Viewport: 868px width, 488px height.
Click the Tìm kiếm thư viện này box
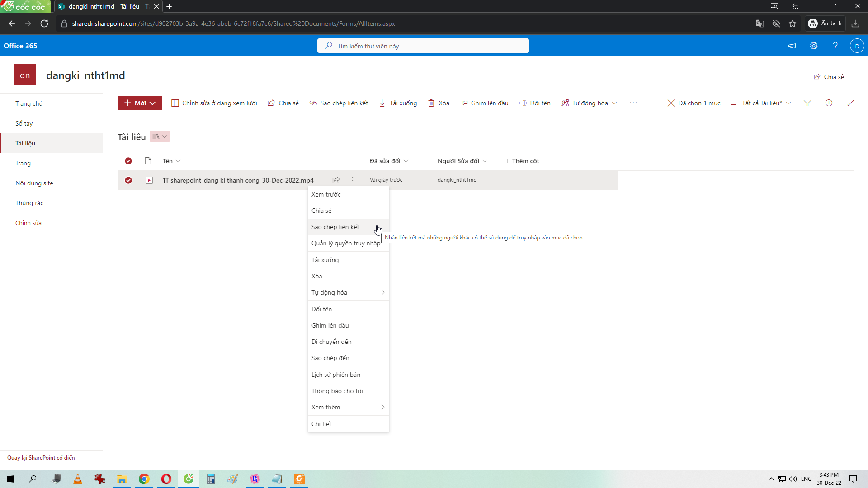click(x=423, y=46)
